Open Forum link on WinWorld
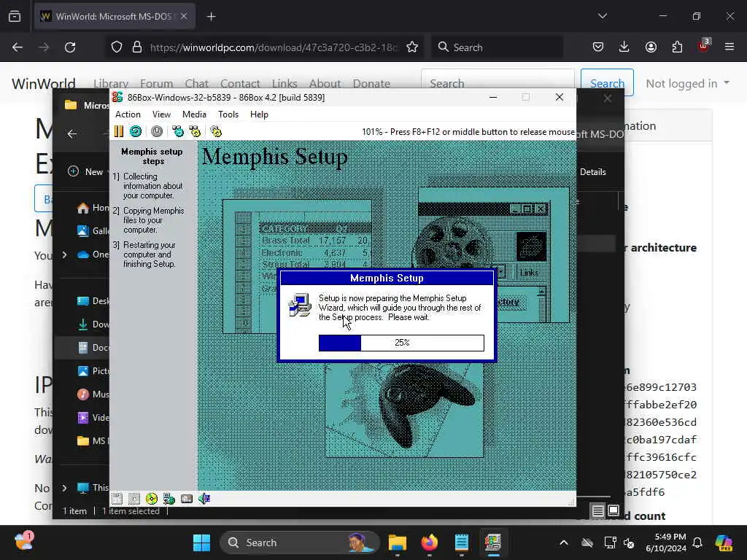This screenshot has width=747, height=560. [x=156, y=83]
